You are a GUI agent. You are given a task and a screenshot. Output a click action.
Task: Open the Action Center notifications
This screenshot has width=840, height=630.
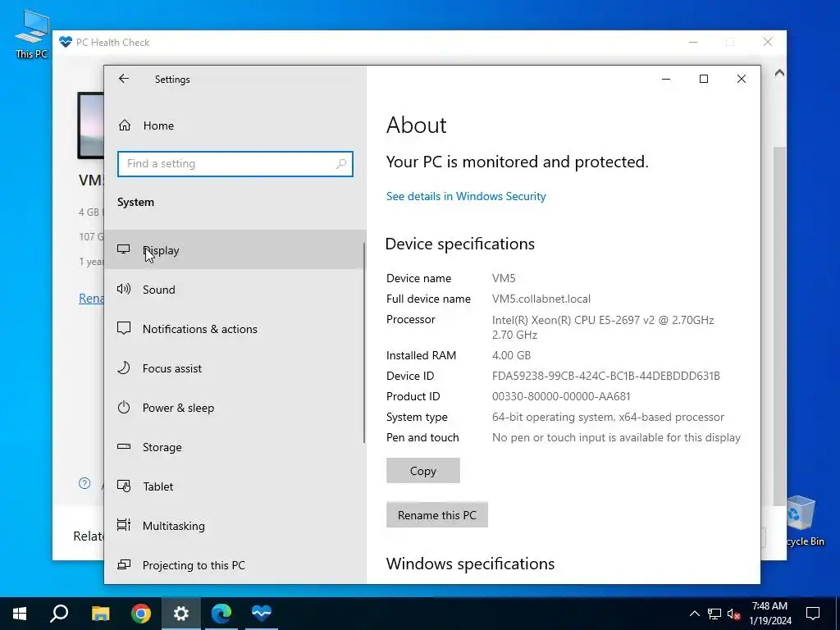point(813,614)
